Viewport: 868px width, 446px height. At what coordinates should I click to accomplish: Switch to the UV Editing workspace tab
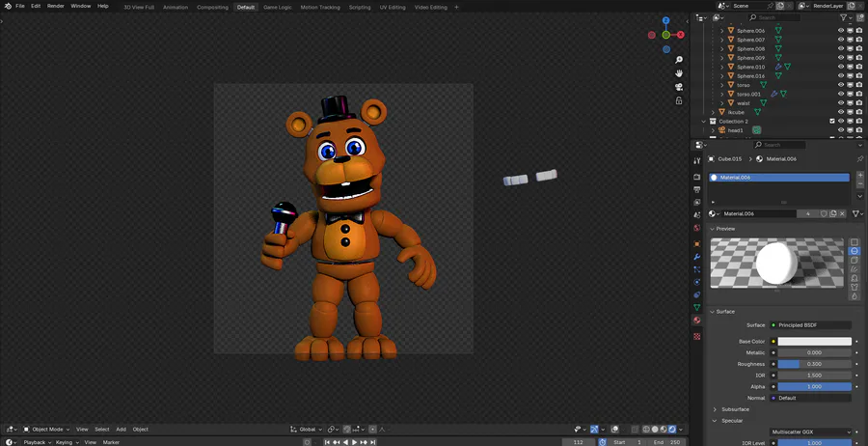[393, 7]
